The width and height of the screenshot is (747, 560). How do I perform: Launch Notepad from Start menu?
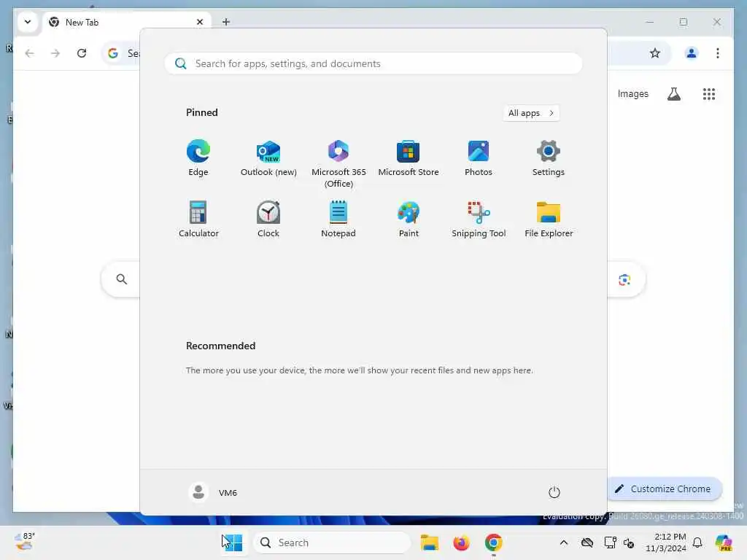(338, 219)
